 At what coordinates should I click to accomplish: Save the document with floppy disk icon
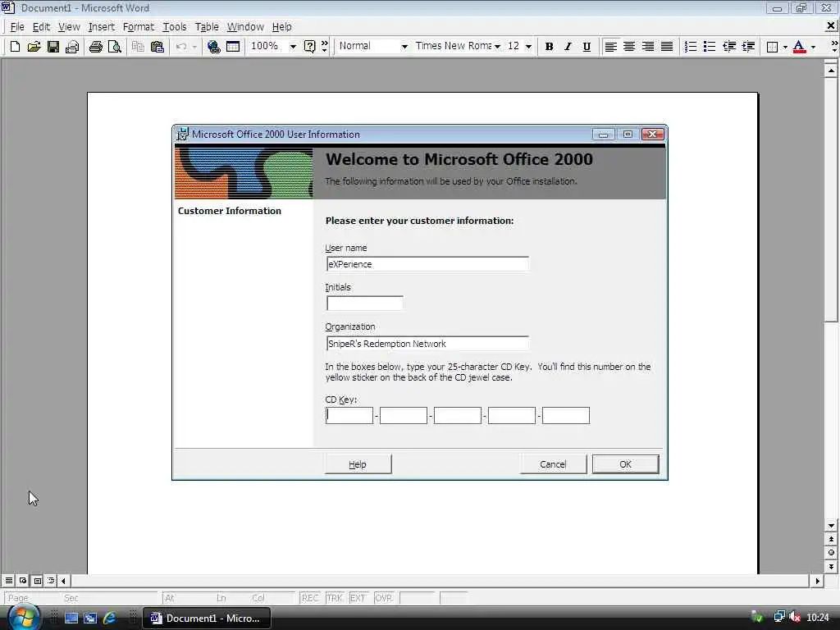53,47
